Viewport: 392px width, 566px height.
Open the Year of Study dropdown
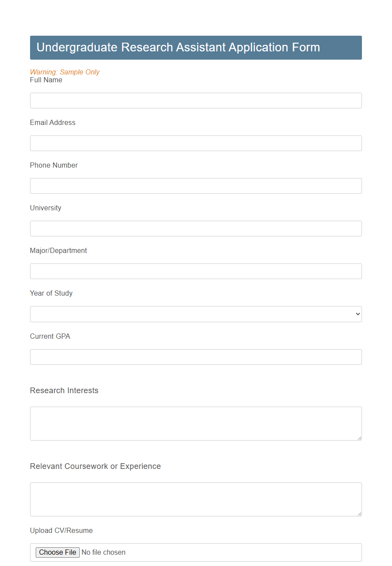tap(196, 314)
